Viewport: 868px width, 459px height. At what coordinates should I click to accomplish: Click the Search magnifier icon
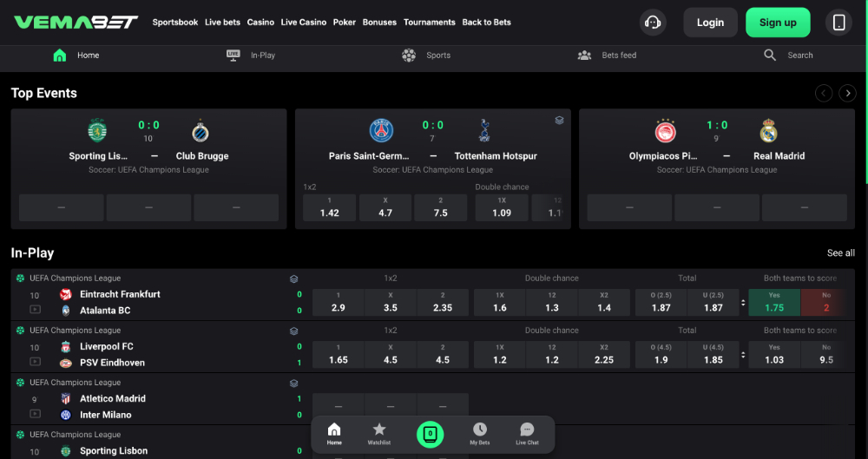click(x=770, y=55)
